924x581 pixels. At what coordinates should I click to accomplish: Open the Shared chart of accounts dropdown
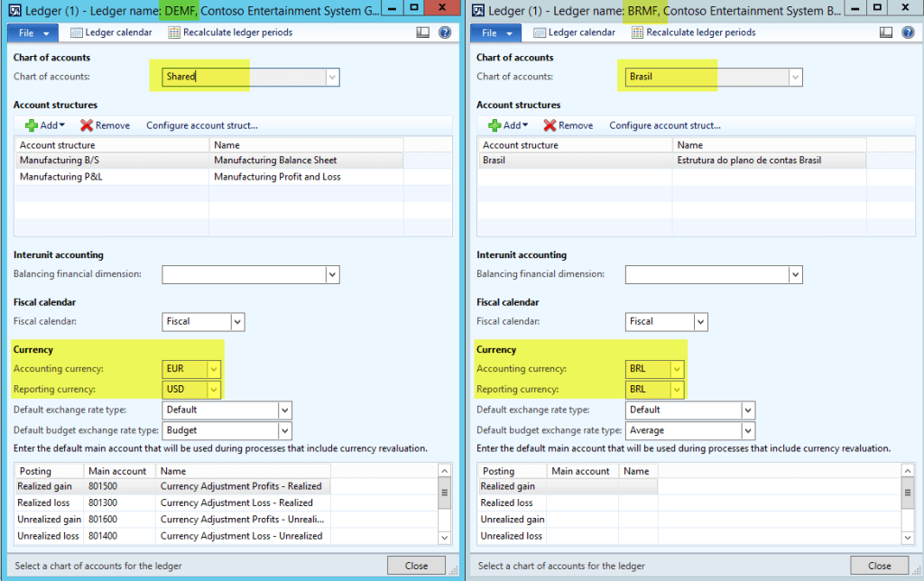(x=334, y=77)
